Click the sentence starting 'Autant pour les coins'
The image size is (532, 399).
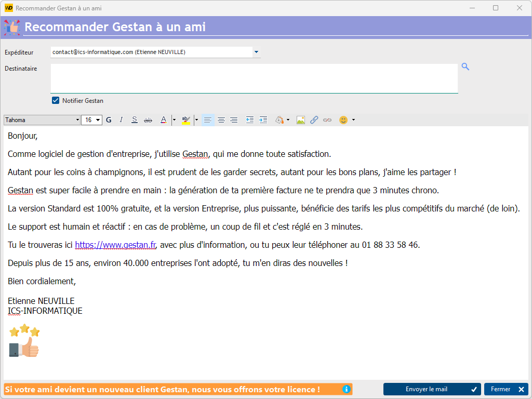232,172
